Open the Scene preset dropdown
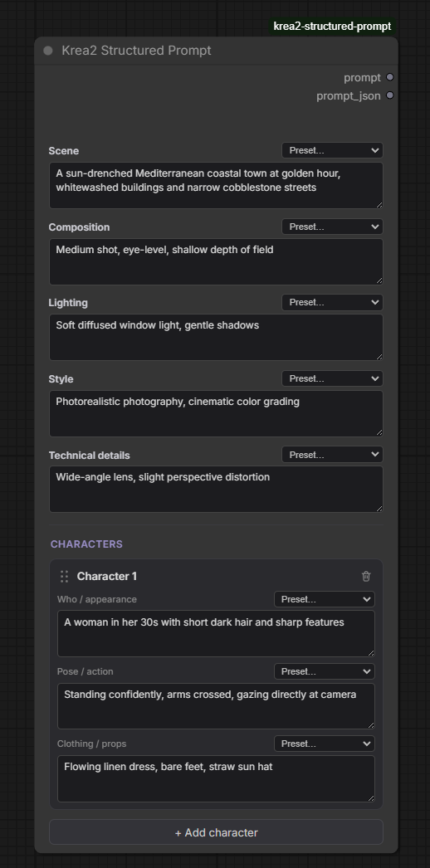The height and width of the screenshot is (868, 430). click(332, 150)
